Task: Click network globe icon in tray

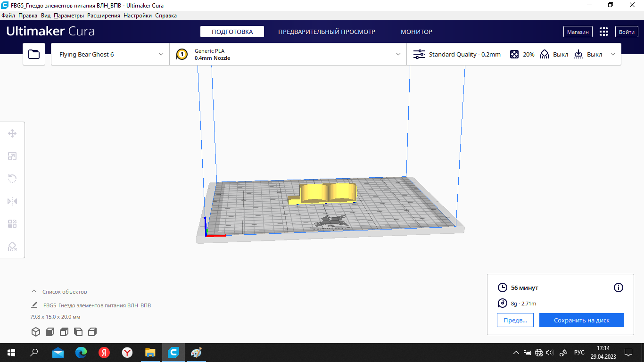Action: [539, 353]
